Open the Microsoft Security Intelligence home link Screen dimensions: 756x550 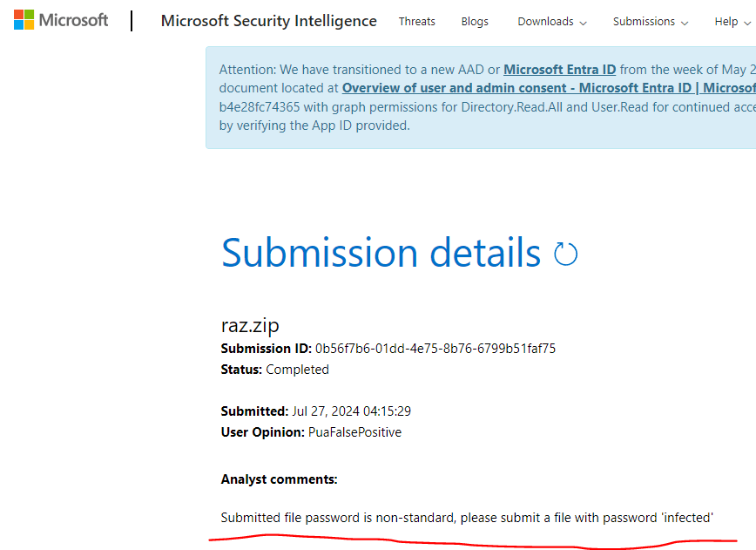pyautogui.click(x=268, y=21)
